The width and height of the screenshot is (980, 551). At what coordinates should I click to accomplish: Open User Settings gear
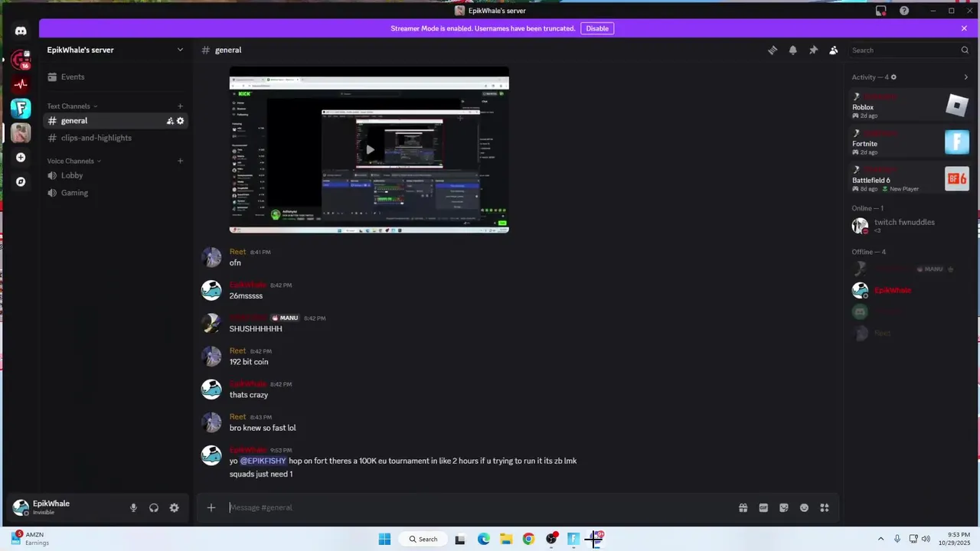(175, 507)
